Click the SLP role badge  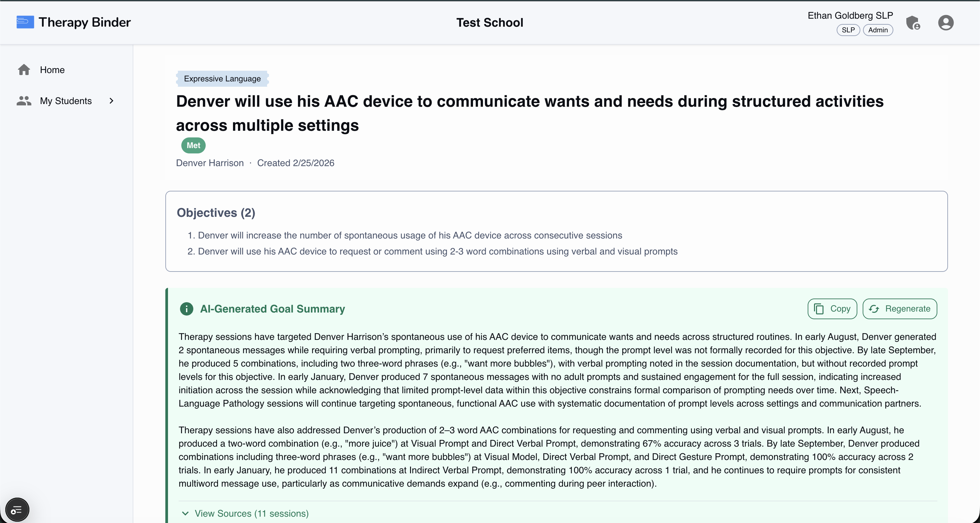tap(848, 30)
